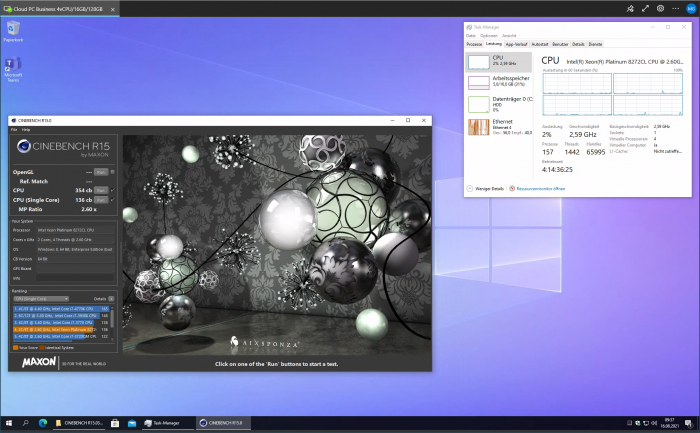Click the OS info field
The width and height of the screenshot is (700, 433).
click(x=75, y=249)
